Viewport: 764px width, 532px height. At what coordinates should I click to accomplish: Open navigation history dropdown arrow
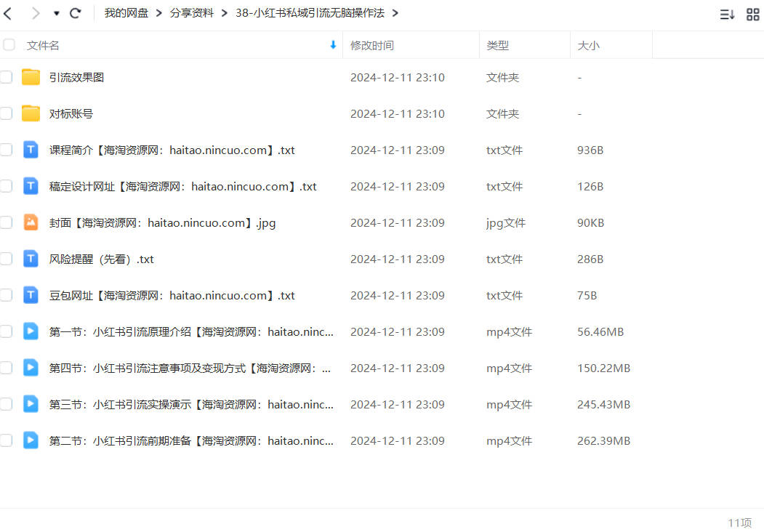coord(57,13)
